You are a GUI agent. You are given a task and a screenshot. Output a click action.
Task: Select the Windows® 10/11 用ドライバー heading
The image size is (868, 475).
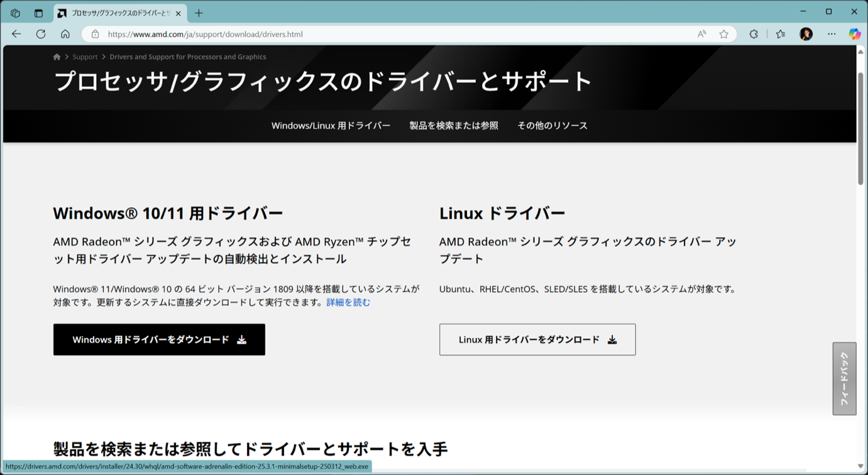coord(168,213)
